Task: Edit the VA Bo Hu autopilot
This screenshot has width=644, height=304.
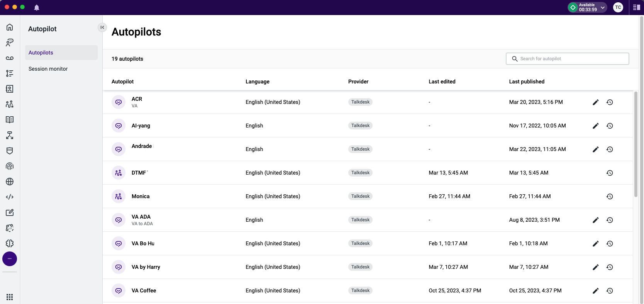Action: (596, 244)
